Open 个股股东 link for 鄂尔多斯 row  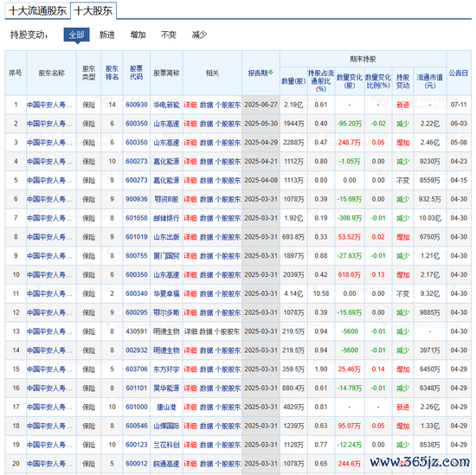(x=228, y=312)
